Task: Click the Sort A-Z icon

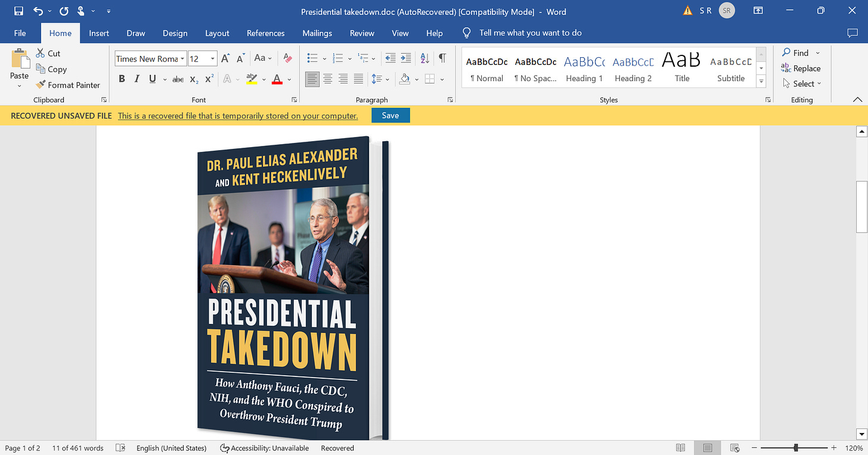Action: coord(424,58)
